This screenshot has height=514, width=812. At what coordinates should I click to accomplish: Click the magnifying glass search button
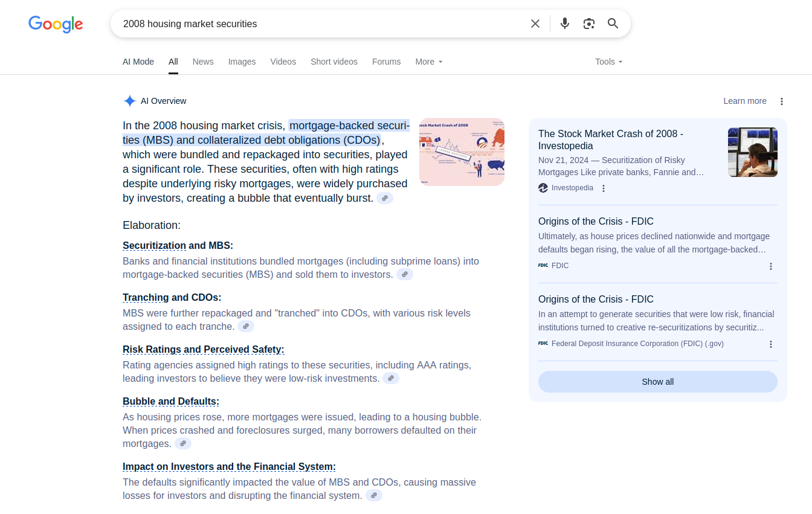point(613,24)
